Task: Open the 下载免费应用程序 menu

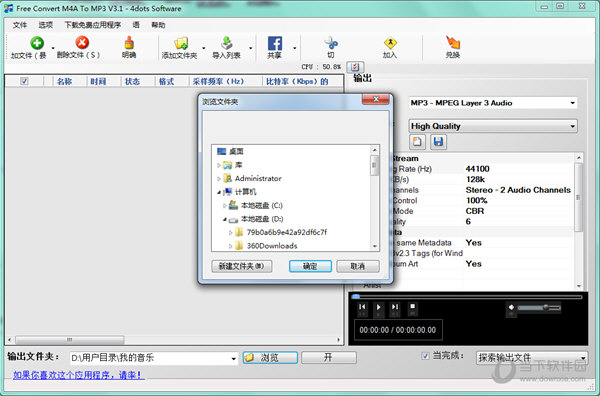Action: pos(92,25)
